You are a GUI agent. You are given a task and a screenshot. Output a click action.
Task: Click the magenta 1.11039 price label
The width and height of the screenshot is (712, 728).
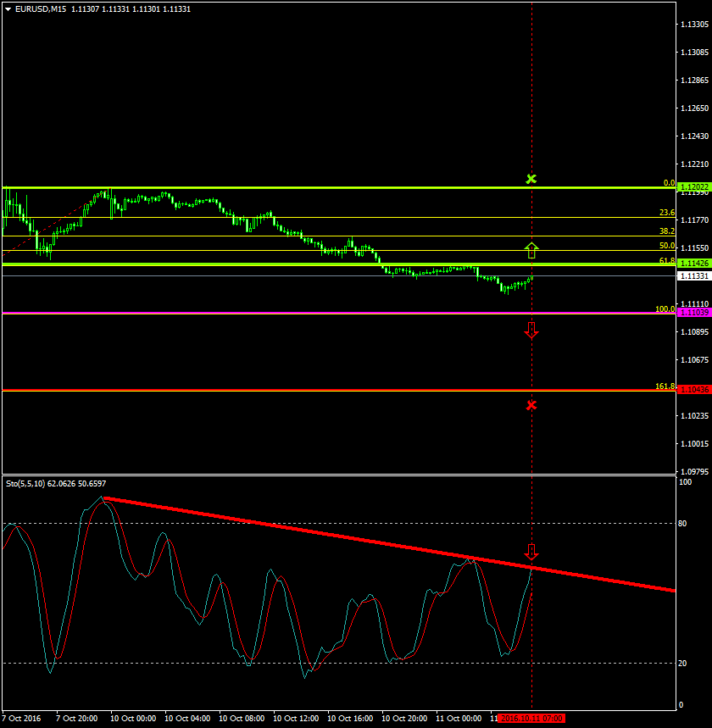pos(693,313)
